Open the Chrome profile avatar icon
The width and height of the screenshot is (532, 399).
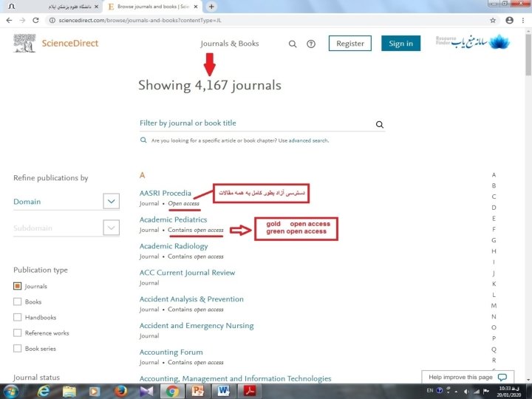(509, 21)
